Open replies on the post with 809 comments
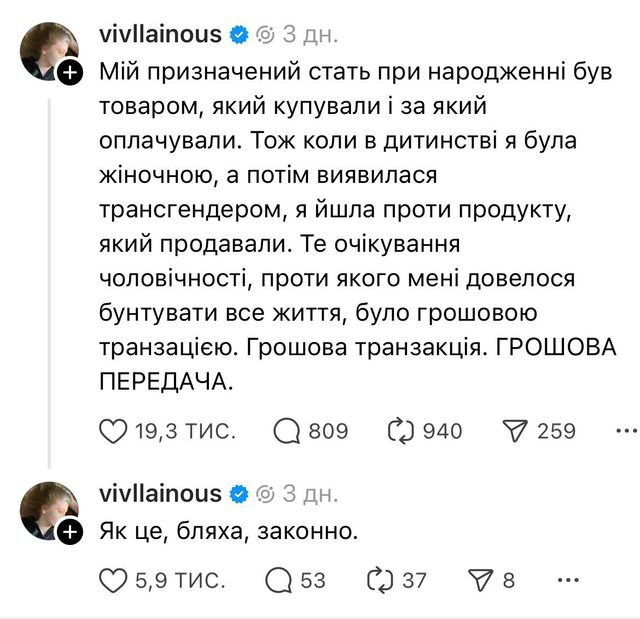Screen dimensions: 640x619 point(288,431)
